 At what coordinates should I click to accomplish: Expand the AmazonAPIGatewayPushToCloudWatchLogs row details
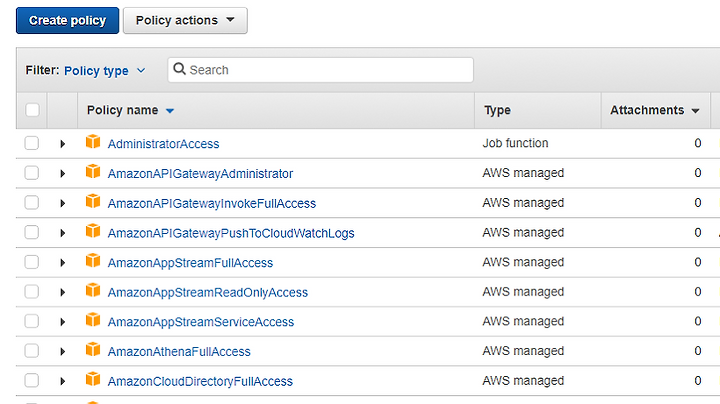(x=63, y=233)
